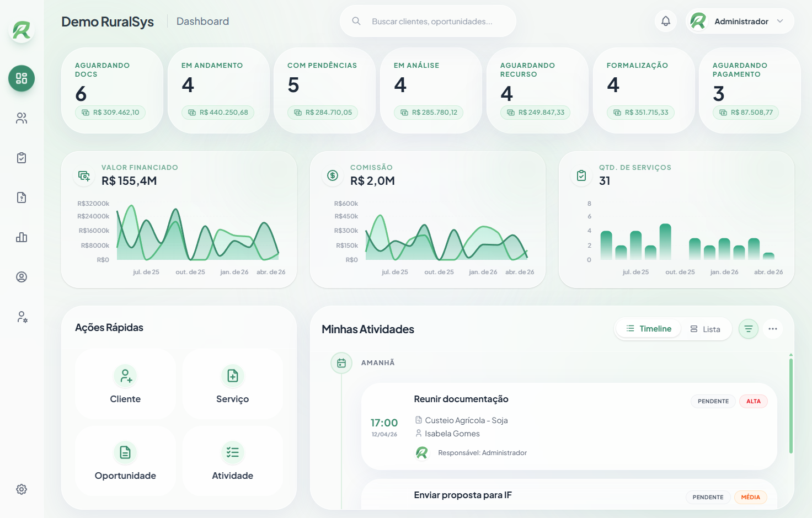
Task: Keep Timeline view selected in Minhas Atividades
Action: click(648, 328)
